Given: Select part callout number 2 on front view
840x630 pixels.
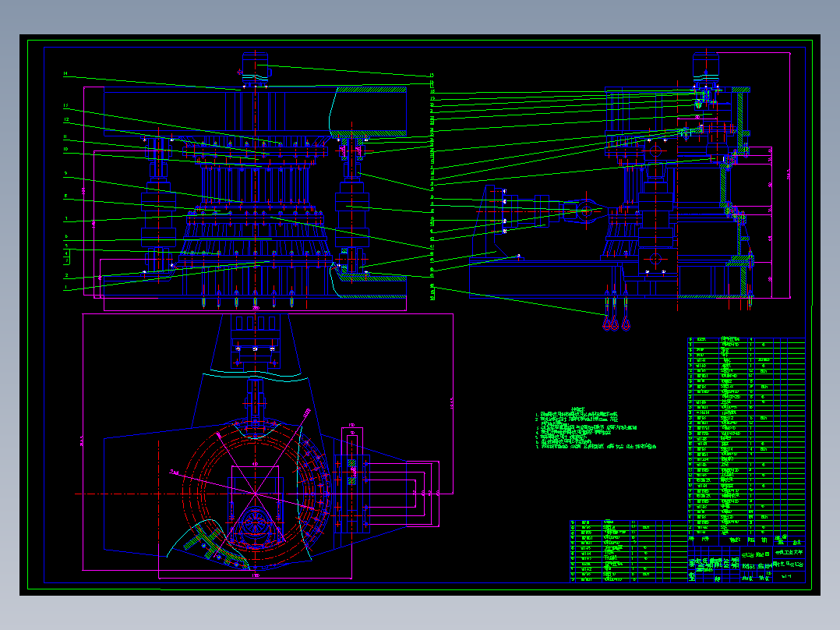Looking at the screenshot, I should [66, 275].
